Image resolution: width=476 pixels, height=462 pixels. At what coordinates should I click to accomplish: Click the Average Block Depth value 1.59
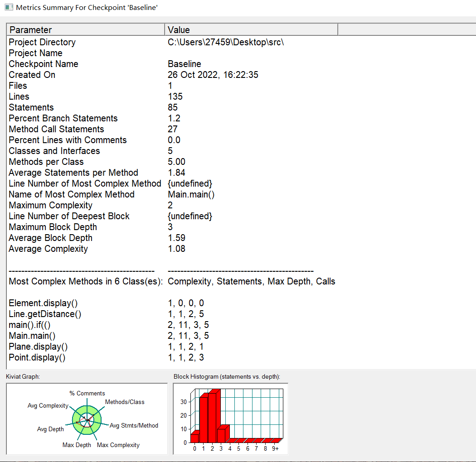pyautogui.click(x=177, y=238)
